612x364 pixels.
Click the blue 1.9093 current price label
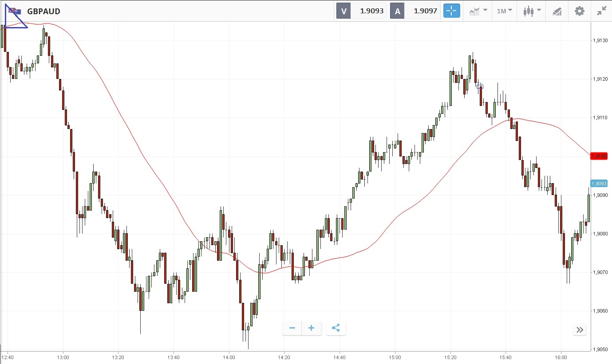(599, 184)
